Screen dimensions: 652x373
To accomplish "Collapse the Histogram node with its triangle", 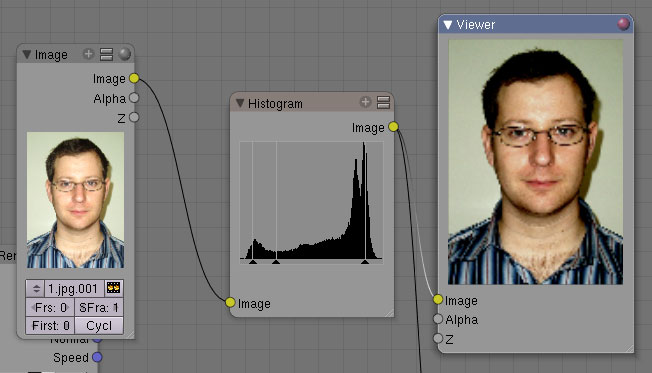I will (240, 103).
